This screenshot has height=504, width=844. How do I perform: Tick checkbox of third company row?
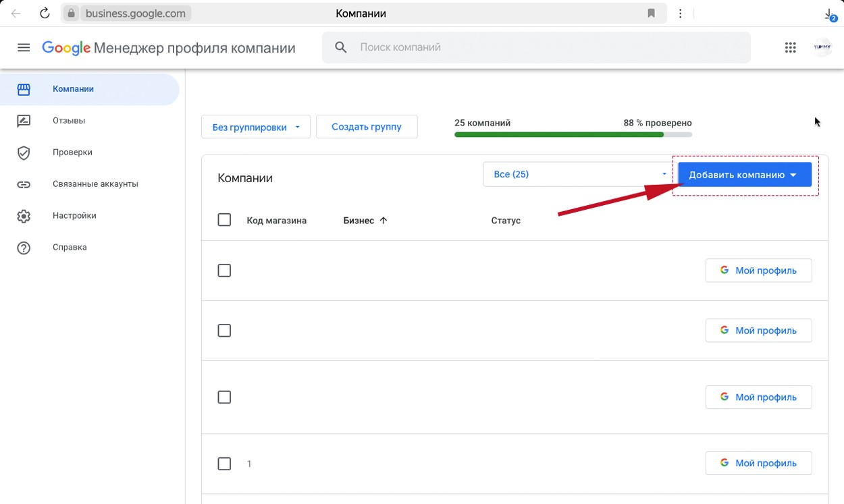[224, 397]
